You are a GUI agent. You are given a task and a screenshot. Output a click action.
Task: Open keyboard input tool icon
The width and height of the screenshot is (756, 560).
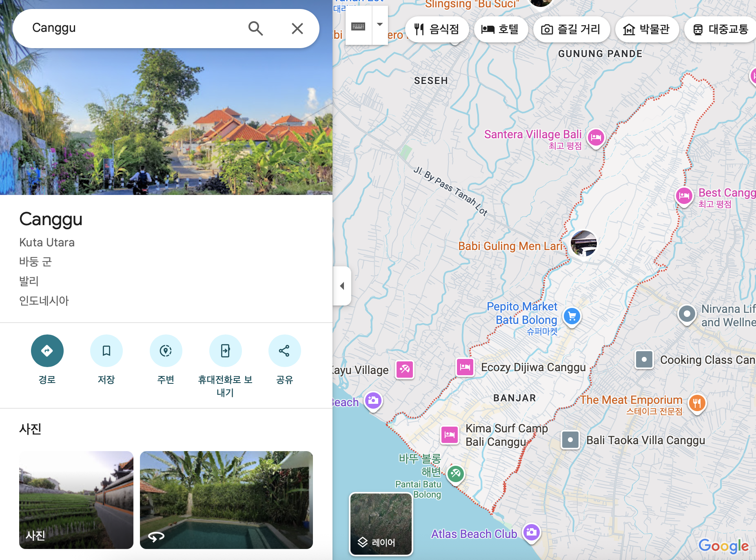[x=358, y=27]
